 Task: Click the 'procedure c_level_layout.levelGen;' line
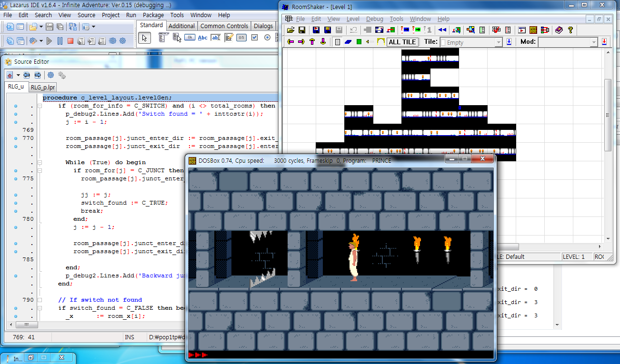point(107,98)
